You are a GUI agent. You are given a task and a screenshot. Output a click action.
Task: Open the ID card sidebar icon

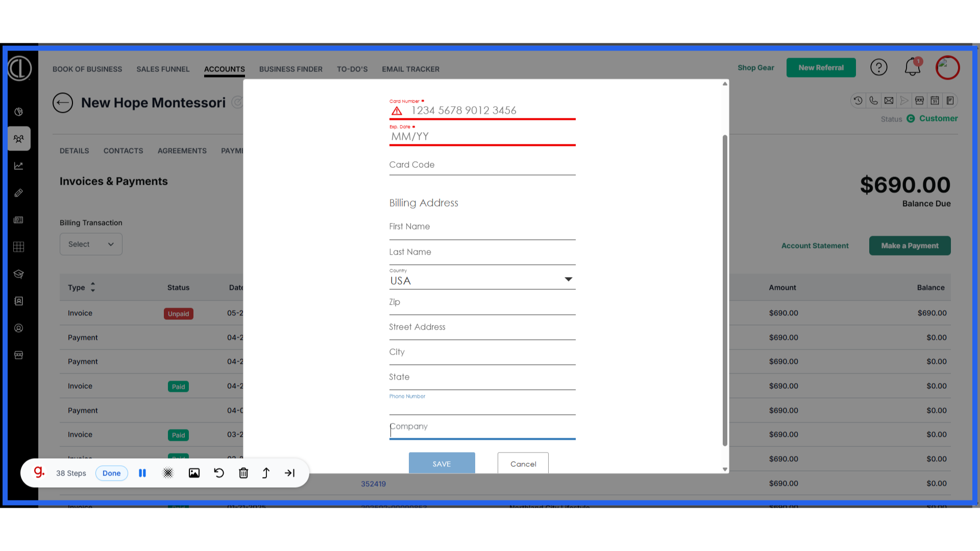[x=19, y=220]
